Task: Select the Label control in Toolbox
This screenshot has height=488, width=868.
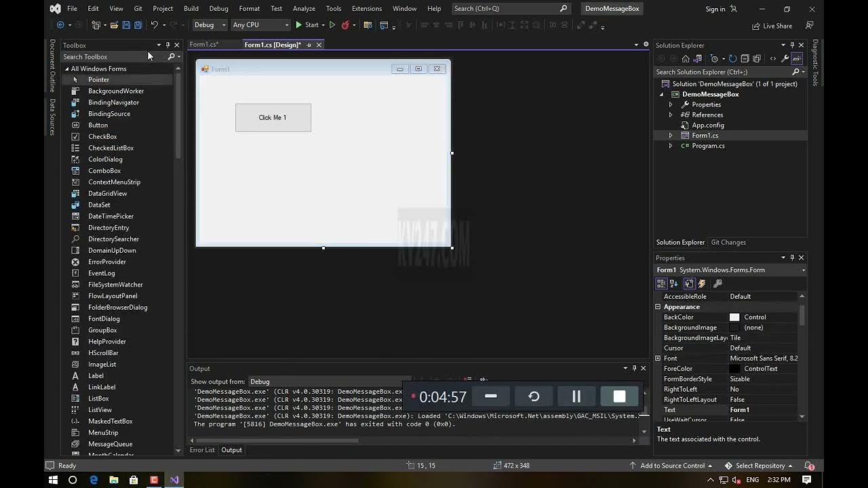Action: coord(96,375)
